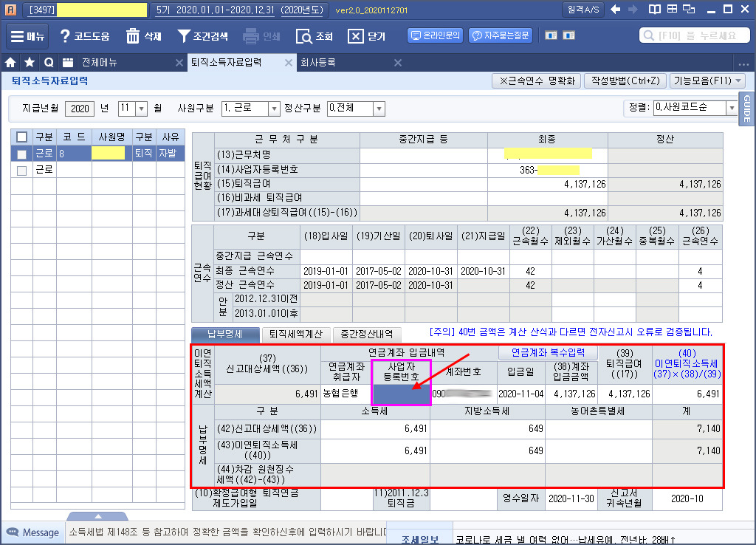Click the 전체메뉴 grid icon

(67, 63)
